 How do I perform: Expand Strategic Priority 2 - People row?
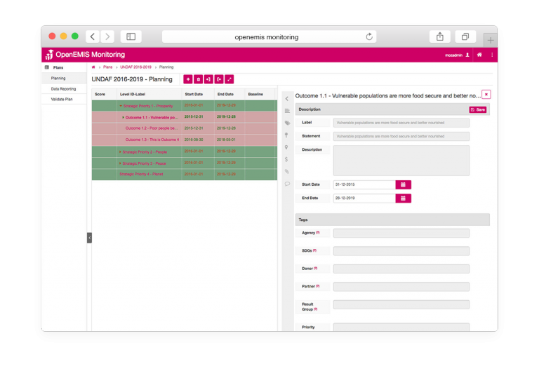pyautogui.click(x=121, y=151)
